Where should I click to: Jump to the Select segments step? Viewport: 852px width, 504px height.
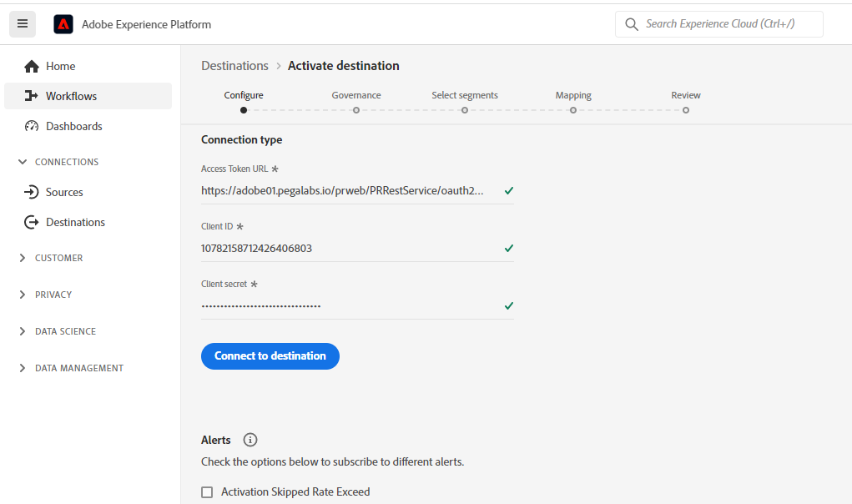point(465,109)
